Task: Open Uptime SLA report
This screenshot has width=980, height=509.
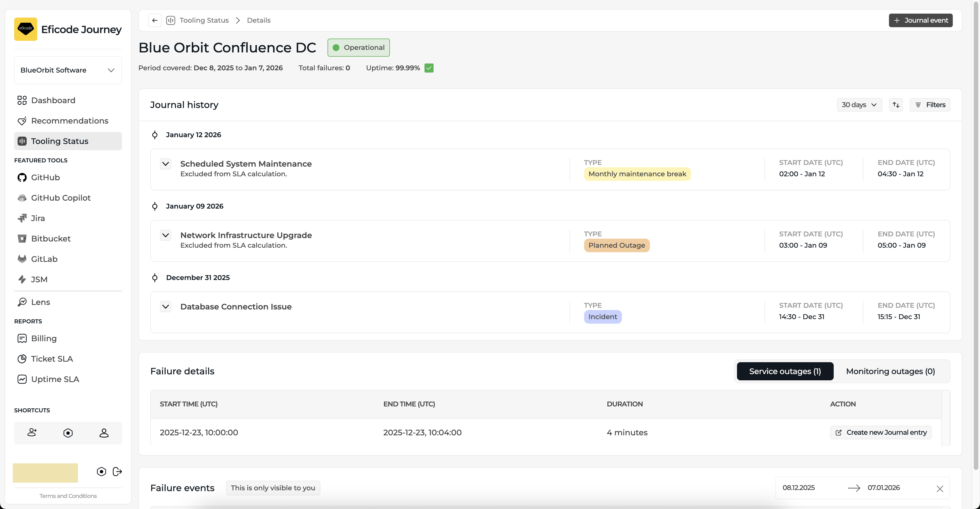Action: [55, 379]
